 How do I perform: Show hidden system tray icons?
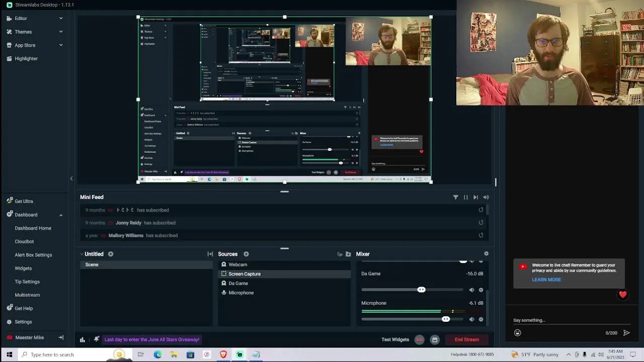[x=569, y=354]
